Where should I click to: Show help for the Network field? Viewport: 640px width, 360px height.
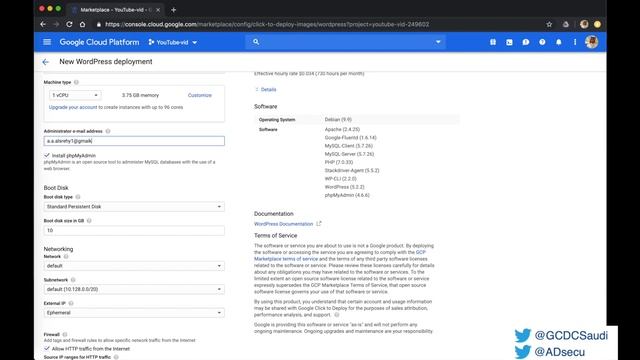[x=66, y=256]
